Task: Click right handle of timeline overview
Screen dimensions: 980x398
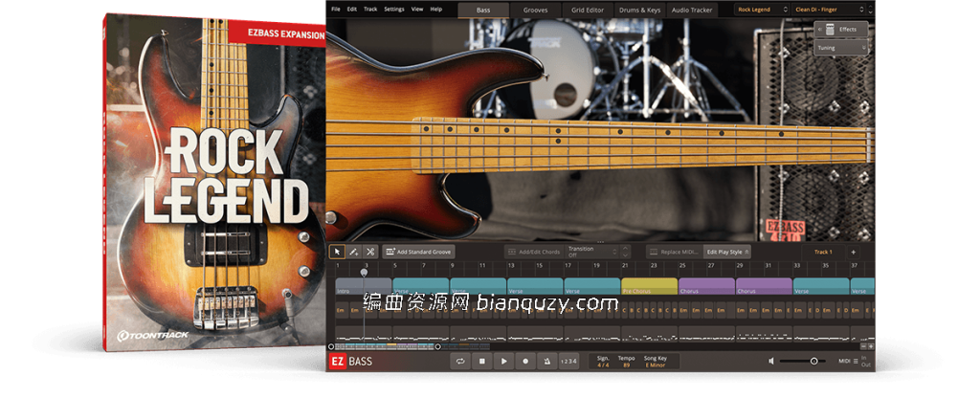Action: (x=437, y=346)
